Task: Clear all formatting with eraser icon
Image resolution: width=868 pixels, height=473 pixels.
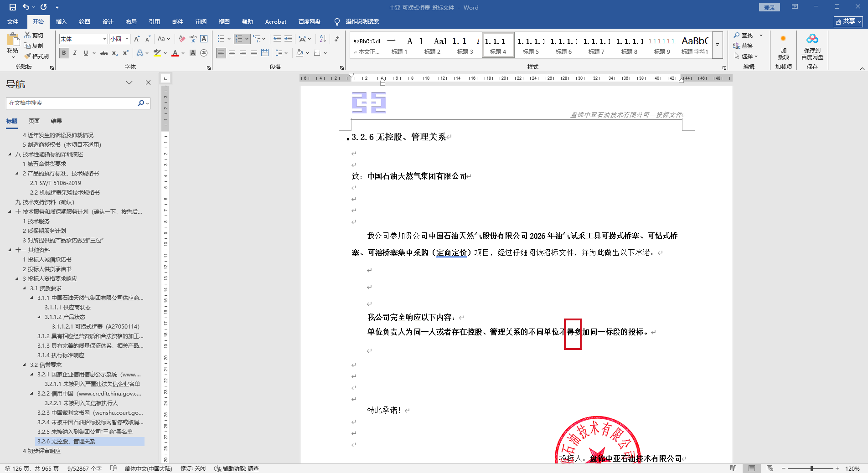Action: [182, 39]
